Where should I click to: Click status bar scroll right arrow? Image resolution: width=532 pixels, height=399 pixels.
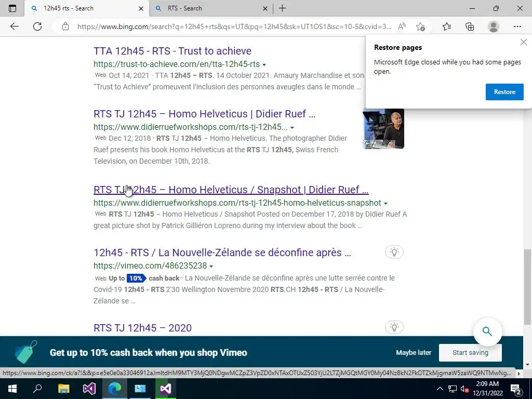click(x=518, y=373)
